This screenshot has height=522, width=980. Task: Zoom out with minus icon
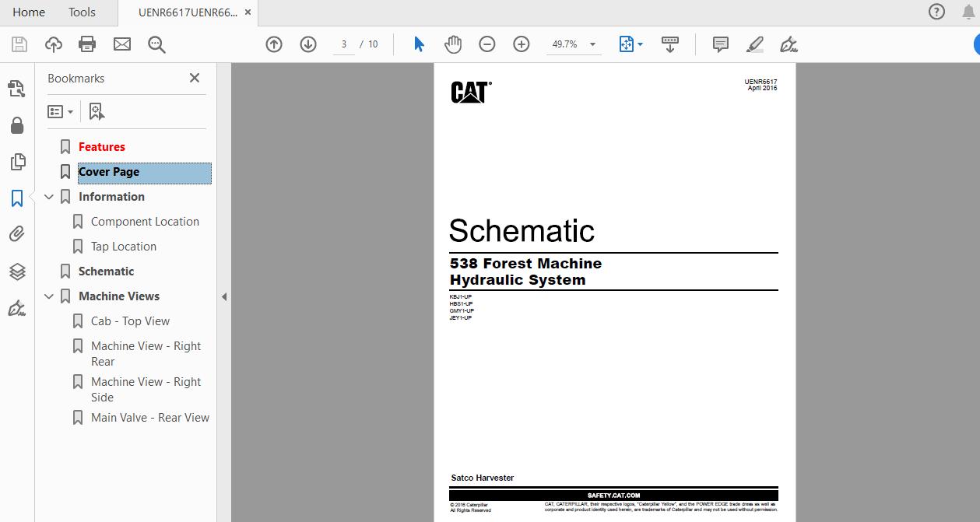point(487,44)
